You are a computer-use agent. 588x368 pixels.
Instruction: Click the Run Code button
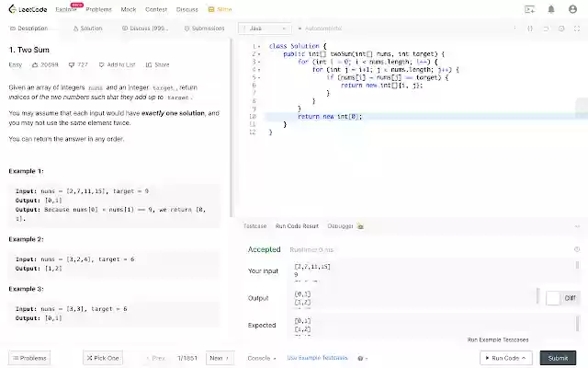pos(506,358)
